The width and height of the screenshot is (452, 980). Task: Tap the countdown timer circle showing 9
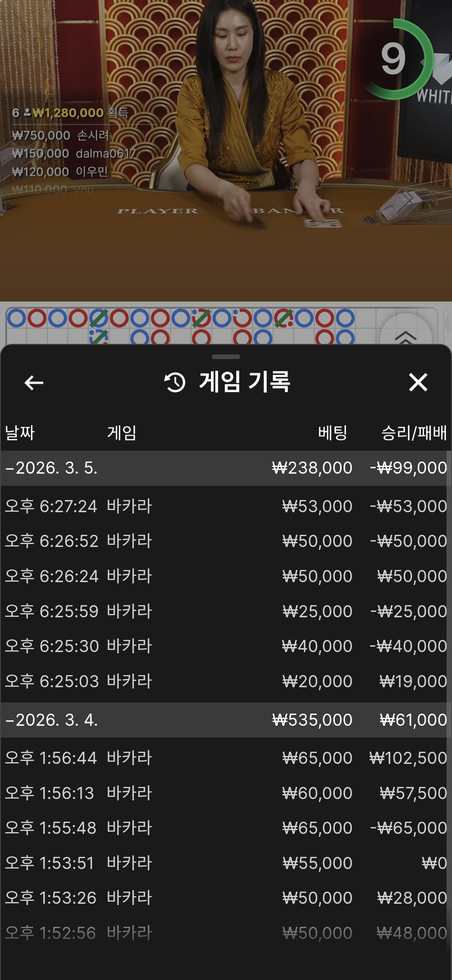(394, 59)
